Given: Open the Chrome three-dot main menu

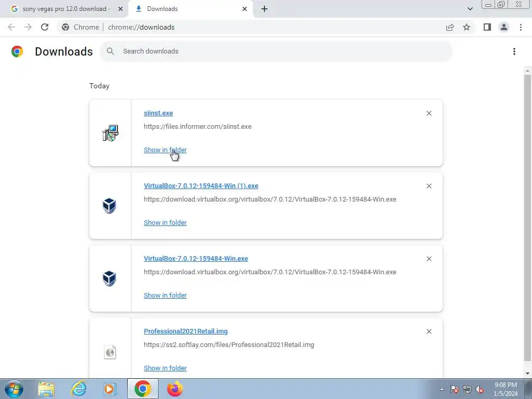Looking at the screenshot, I should [x=521, y=27].
